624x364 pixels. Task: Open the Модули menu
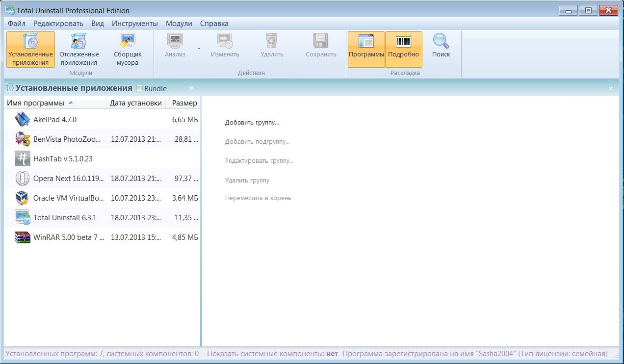click(x=179, y=23)
